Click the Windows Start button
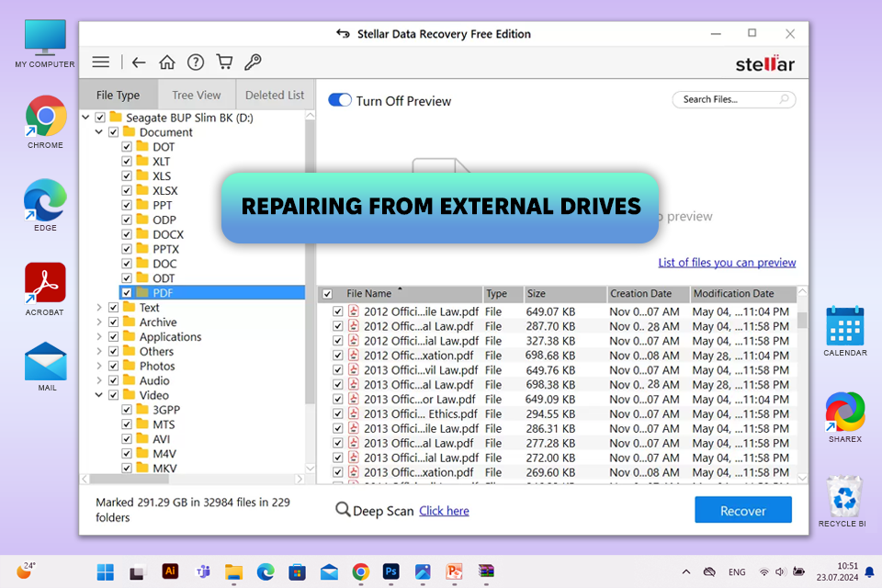Viewport: 882px width, 588px height. pos(105,572)
